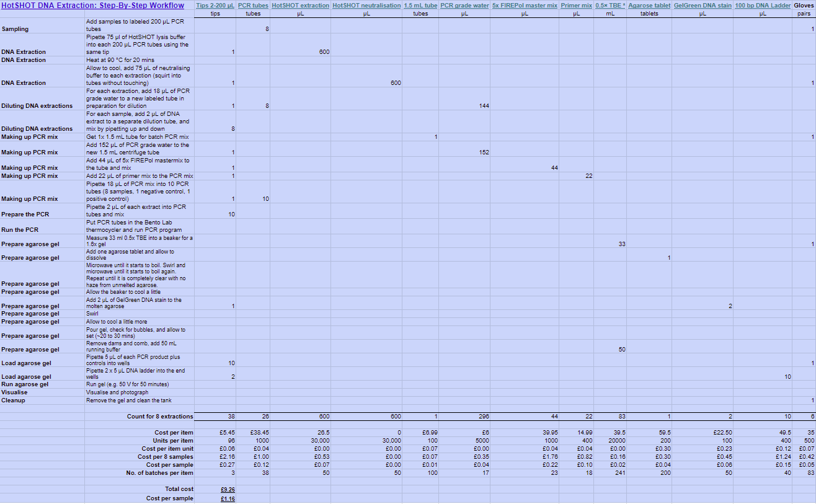The width and height of the screenshot is (816, 504).
Task: Select the Gloves column header cell
Action: click(x=804, y=6)
